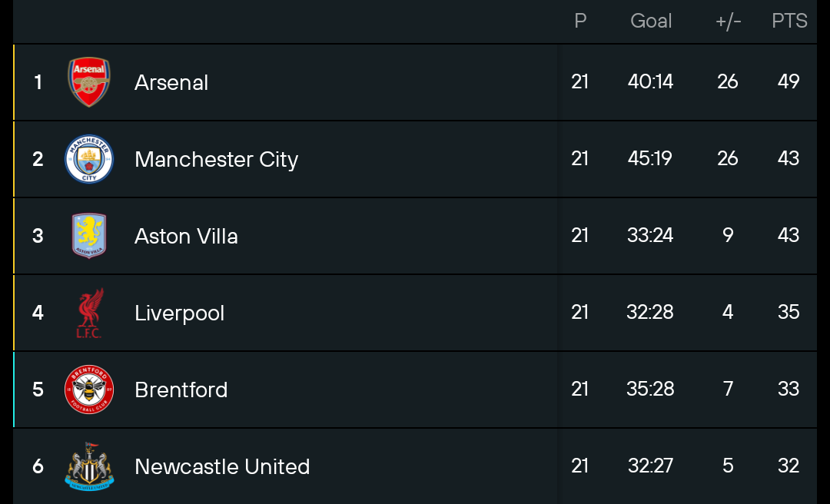This screenshot has width=830, height=504.
Task: Open the Brentford team name link
Action: pyautogui.click(x=181, y=390)
